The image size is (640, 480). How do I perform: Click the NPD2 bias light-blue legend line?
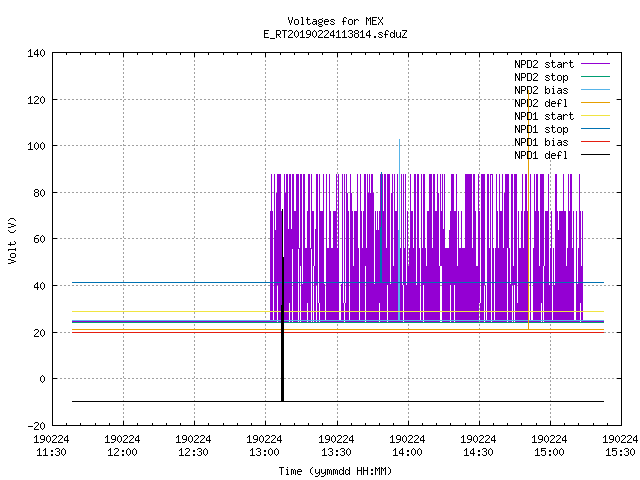coord(595,90)
